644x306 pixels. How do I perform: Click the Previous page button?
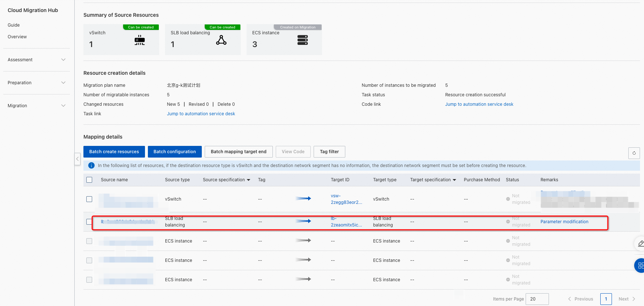coord(580,299)
